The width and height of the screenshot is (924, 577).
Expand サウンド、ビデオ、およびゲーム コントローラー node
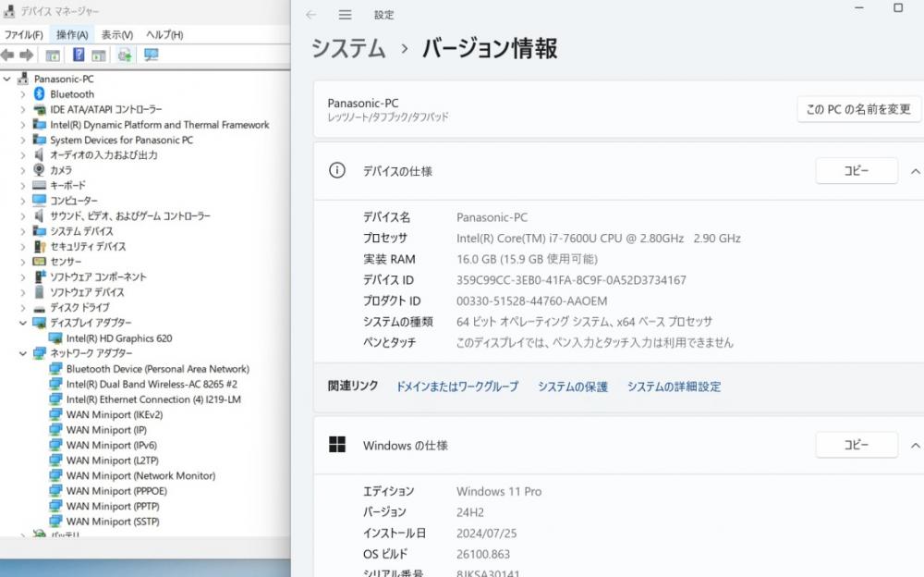tap(23, 216)
